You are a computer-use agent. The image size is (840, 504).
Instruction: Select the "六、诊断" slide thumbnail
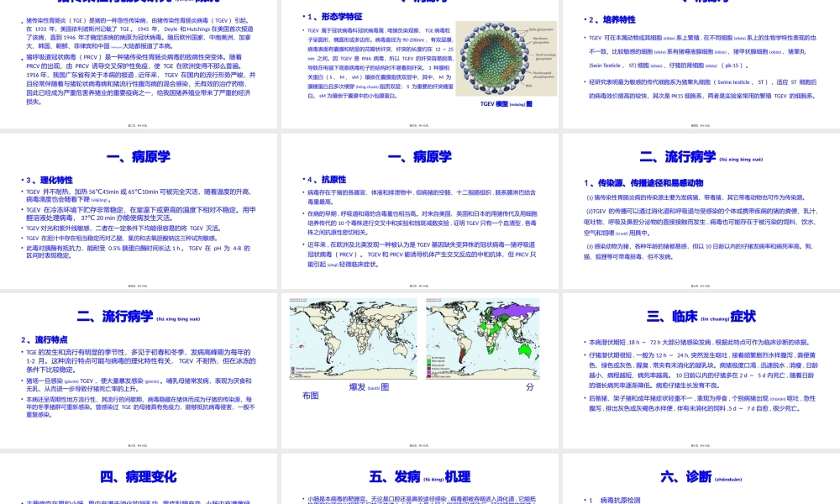[x=701, y=483]
